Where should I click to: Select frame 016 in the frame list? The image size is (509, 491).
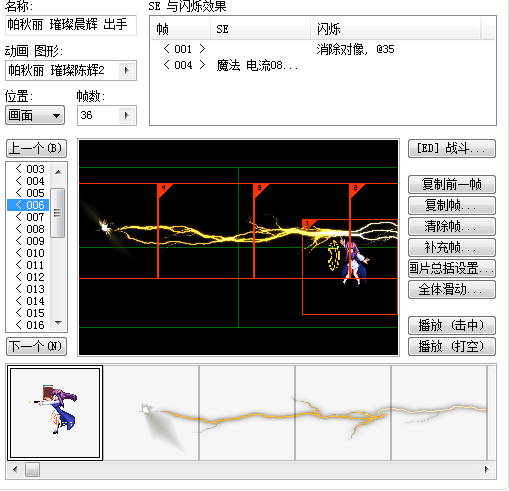click(x=29, y=325)
